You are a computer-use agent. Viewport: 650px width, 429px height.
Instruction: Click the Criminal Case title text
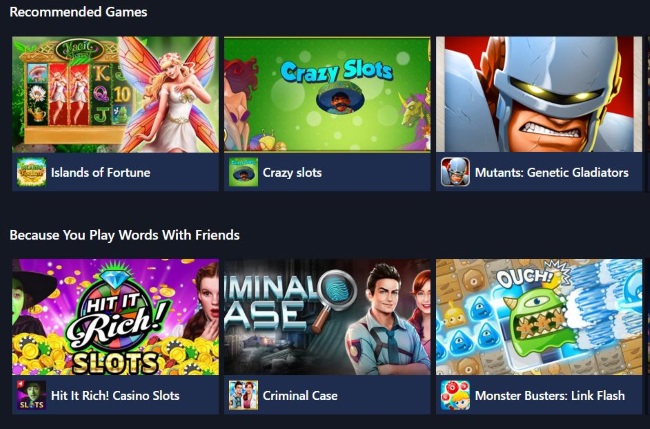click(300, 395)
